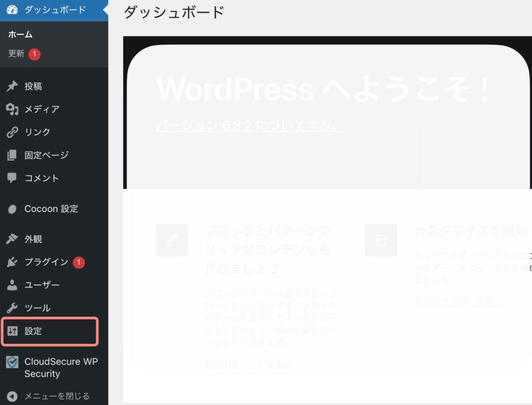532x405 pixels.
Task: Click the plug icon beside プラグイン
Action: [12, 262]
